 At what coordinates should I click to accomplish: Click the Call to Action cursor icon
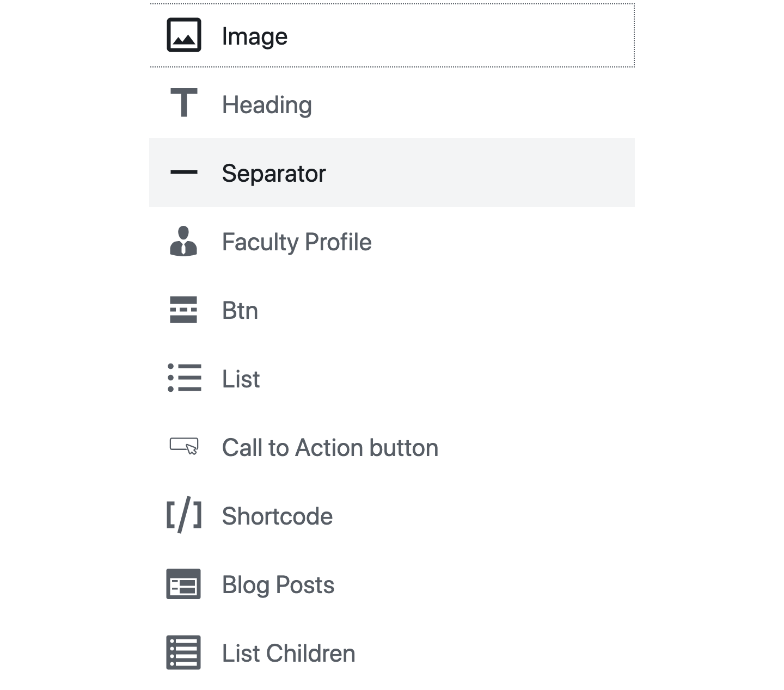[184, 446]
